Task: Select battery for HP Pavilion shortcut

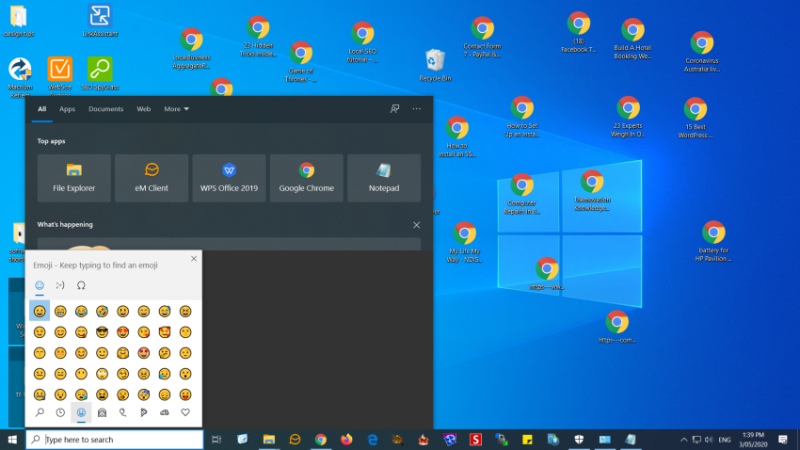Action: (713, 241)
